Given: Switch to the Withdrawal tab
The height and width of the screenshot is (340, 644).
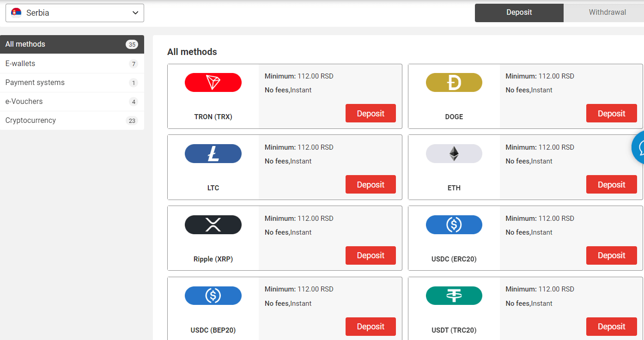Looking at the screenshot, I should click(604, 12).
